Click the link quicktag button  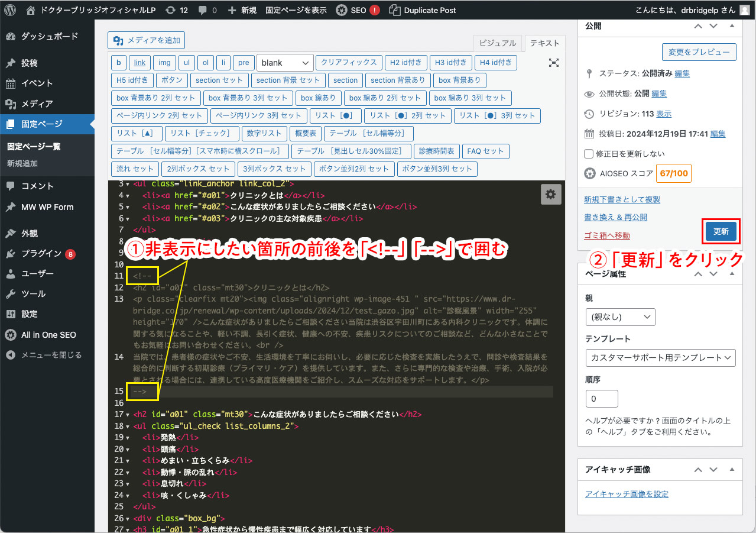point(139,63)
